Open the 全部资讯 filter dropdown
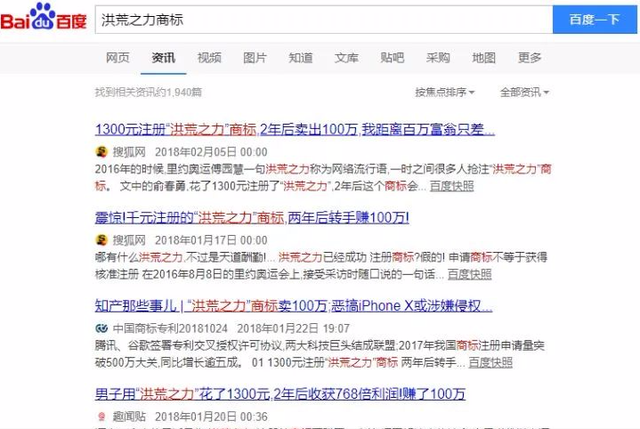 click(524, 92)
